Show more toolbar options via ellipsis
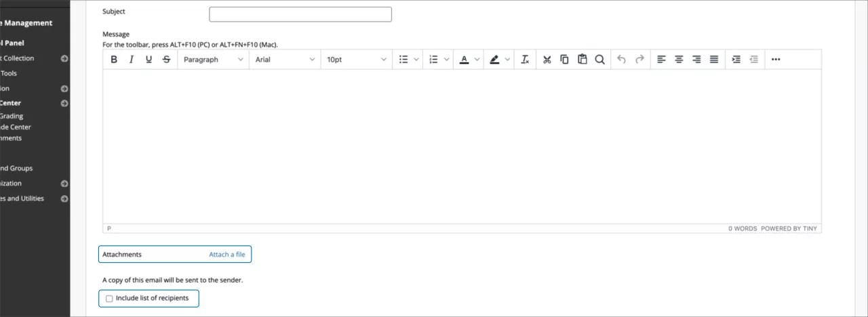Viewport: 868px width, 317px height. (x=776, y=60)
